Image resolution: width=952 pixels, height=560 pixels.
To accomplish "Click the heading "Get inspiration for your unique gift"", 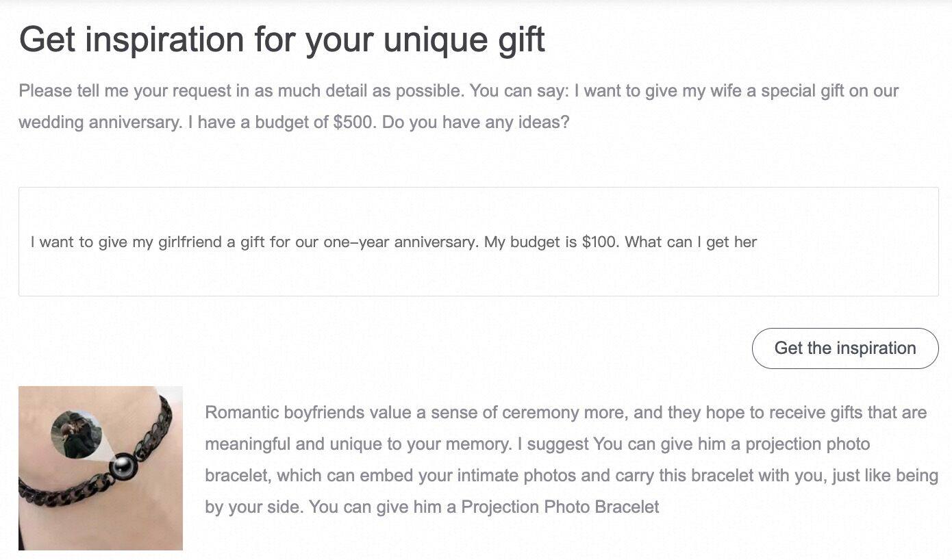I will [281, 39].
